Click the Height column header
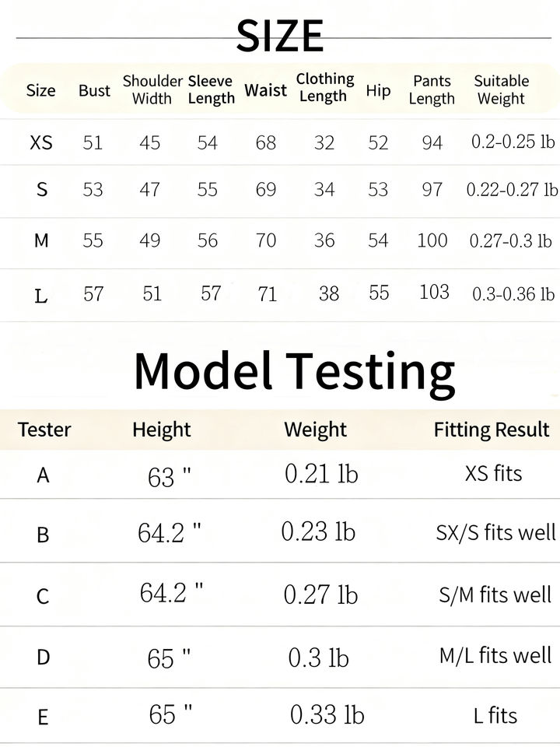560x747 pixels. pos(161,430)
